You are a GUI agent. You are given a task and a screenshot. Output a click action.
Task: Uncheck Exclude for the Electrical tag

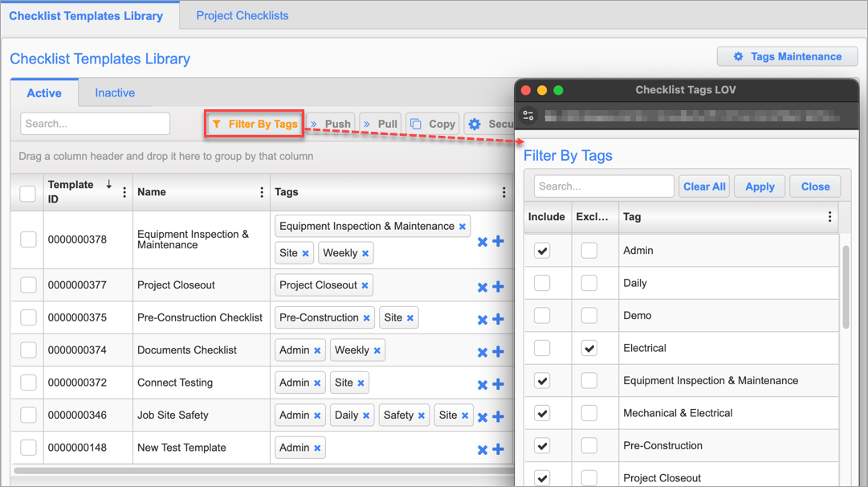tap(589, 348)
